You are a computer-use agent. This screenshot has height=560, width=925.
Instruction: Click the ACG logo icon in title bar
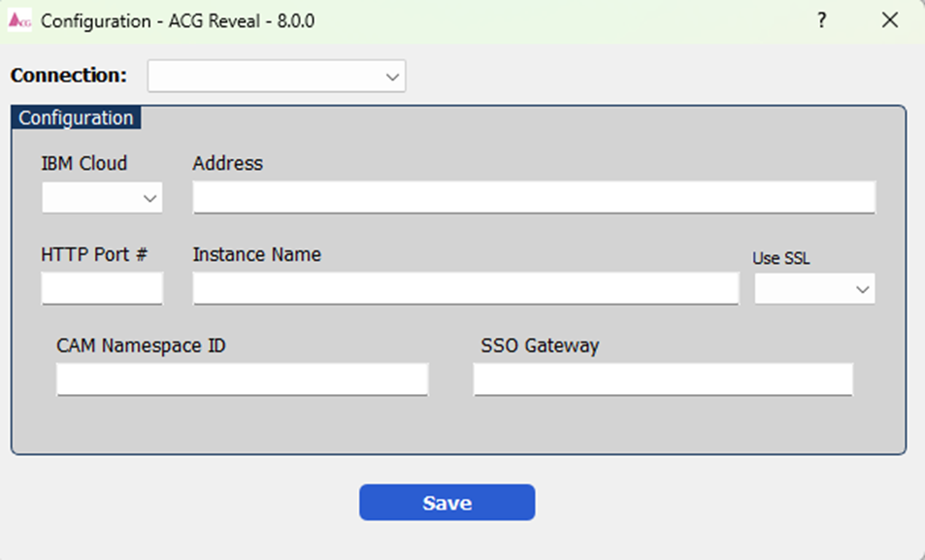click(20, 20)
